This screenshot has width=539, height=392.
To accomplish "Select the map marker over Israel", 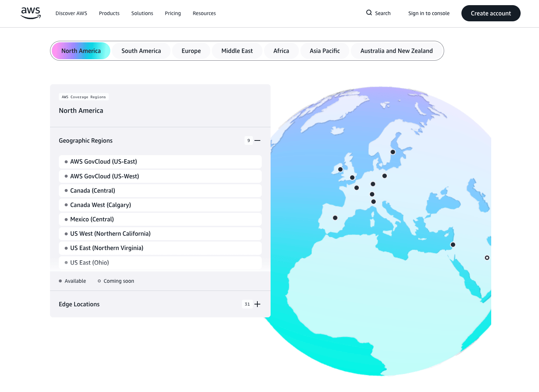I will coord(453,245).
